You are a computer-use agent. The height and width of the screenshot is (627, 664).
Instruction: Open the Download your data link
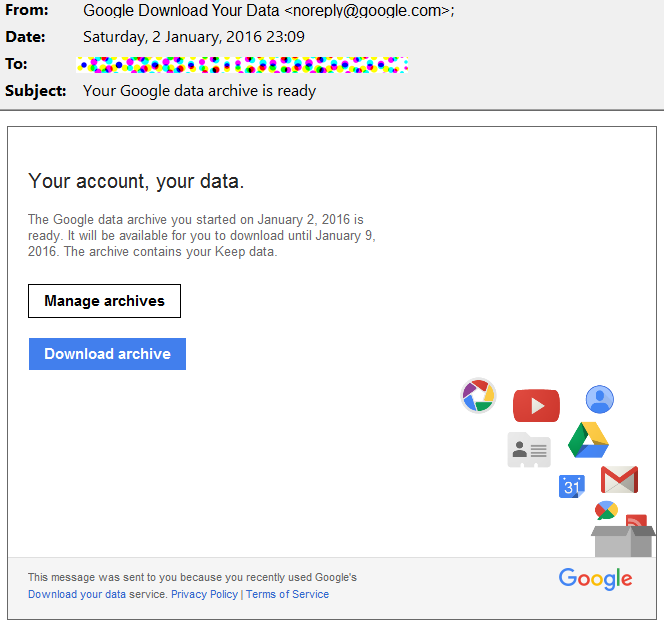pyautogui.click(x=77, y=594)
